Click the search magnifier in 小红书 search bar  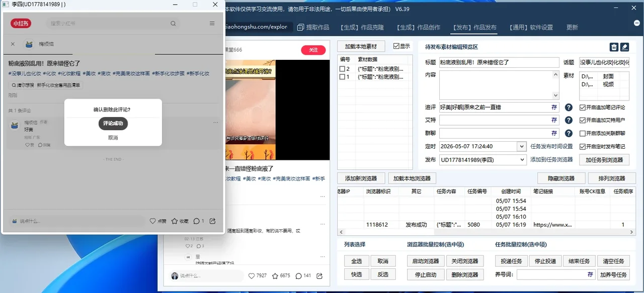pos(173,23)
